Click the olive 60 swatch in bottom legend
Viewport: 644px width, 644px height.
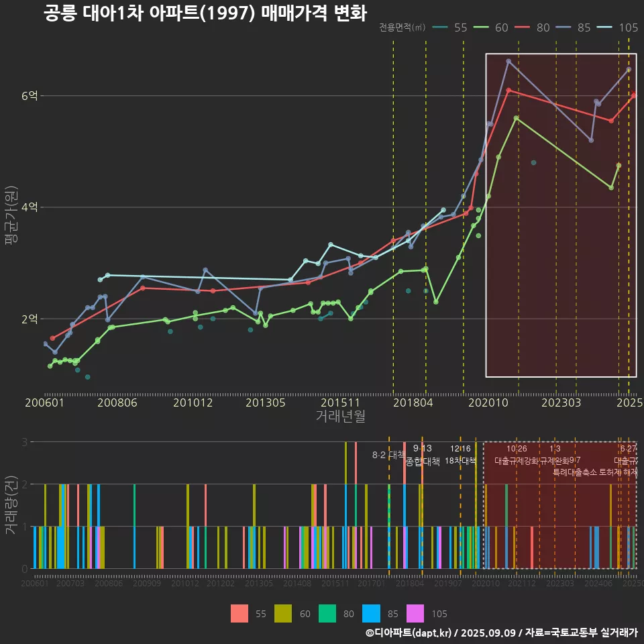tap(283, 613)
